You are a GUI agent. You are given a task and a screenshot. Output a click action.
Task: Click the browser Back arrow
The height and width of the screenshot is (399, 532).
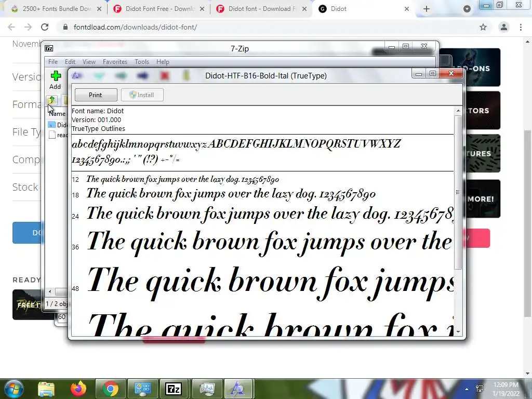pos(11,27)
